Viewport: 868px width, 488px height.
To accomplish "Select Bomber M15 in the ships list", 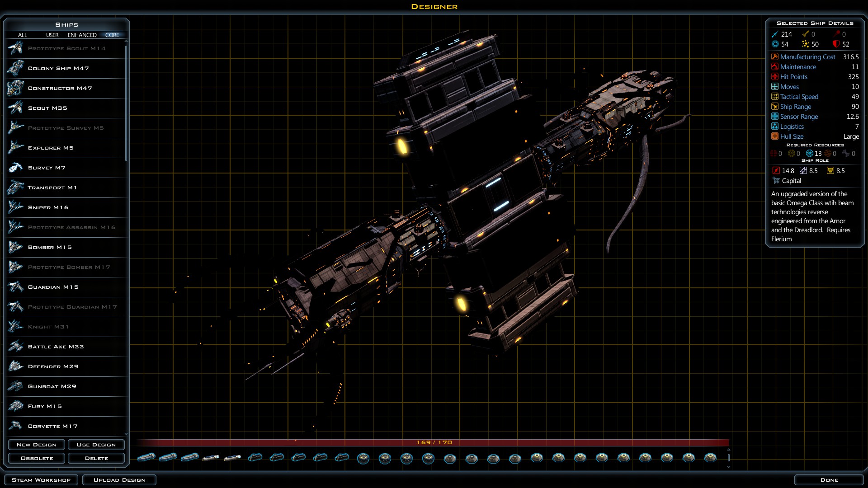I will (66, 247).
